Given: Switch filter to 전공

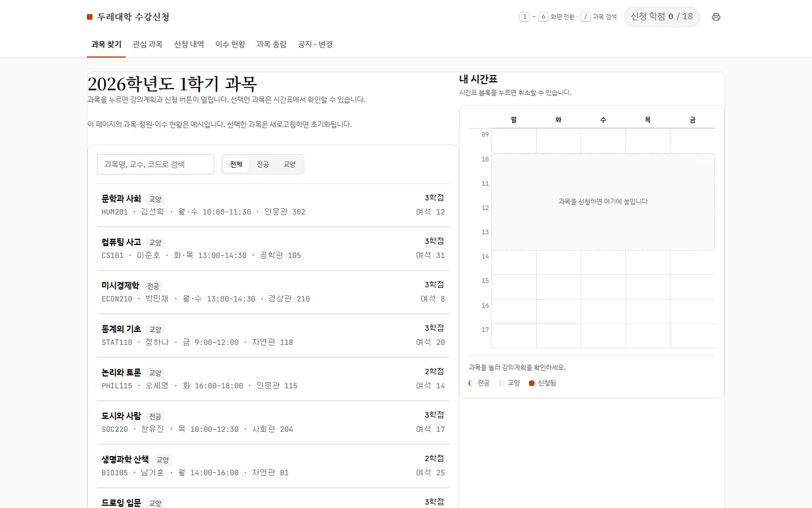Looking at the screenshot, I should [263, 164].
